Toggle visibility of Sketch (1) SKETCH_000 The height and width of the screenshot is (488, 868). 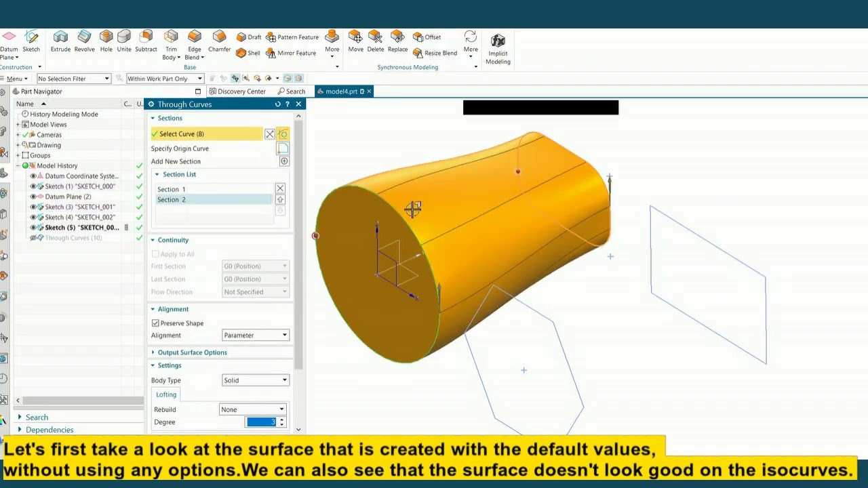(x=33, y=186)
